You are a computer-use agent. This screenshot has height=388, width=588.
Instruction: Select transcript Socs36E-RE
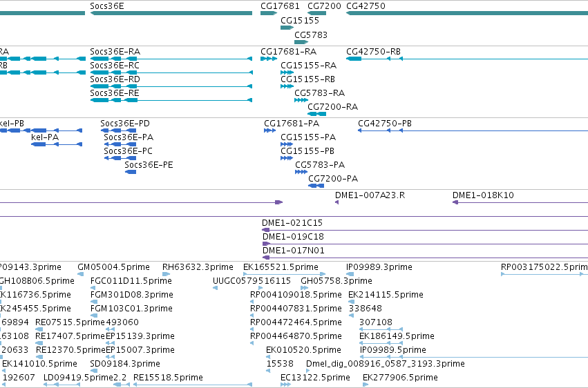115,93
